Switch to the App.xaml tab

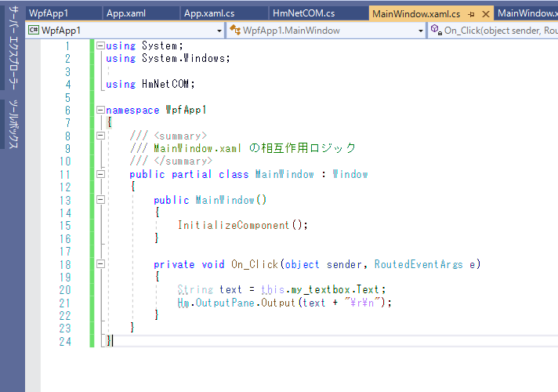(x=126, y=14)
